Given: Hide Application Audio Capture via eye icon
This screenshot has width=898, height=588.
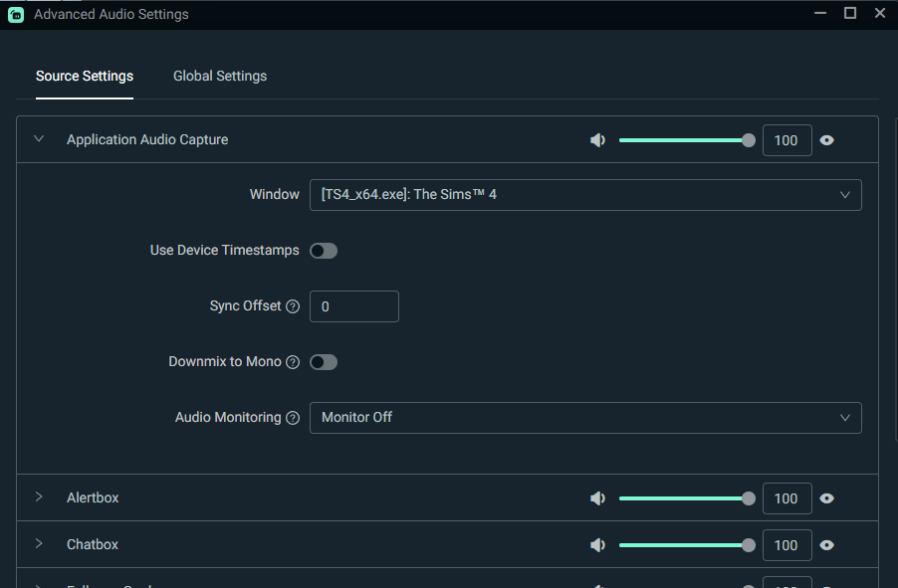Looking at the screenshot, I should point(826,140).
